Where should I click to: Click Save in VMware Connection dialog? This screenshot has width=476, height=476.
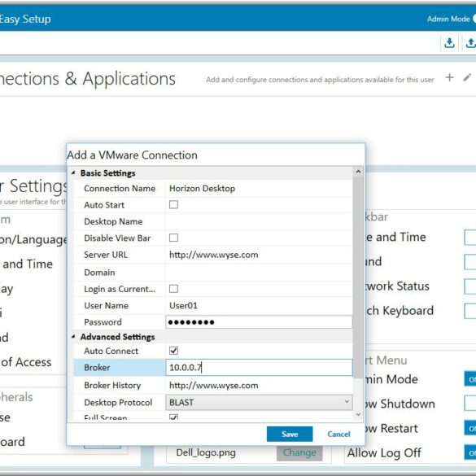290,434
